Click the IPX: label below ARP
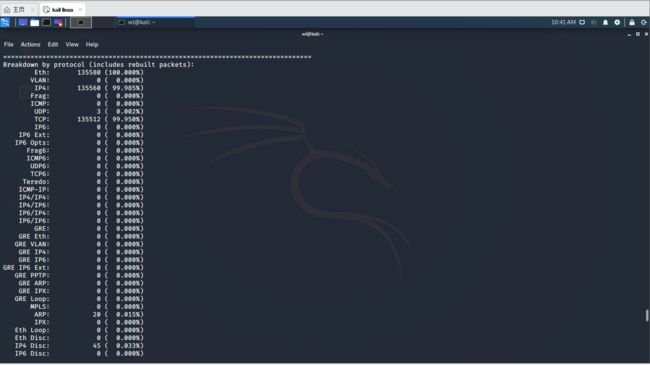Screen dimensions: 650x365 pyautogui.click(x=42, y=323)
